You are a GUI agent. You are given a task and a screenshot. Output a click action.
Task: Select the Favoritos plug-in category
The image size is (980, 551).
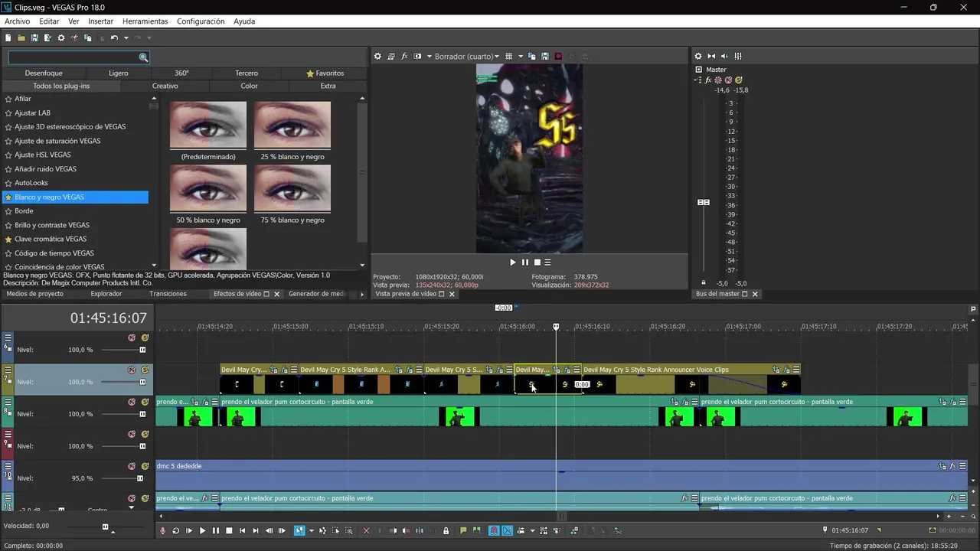[325, 73]
